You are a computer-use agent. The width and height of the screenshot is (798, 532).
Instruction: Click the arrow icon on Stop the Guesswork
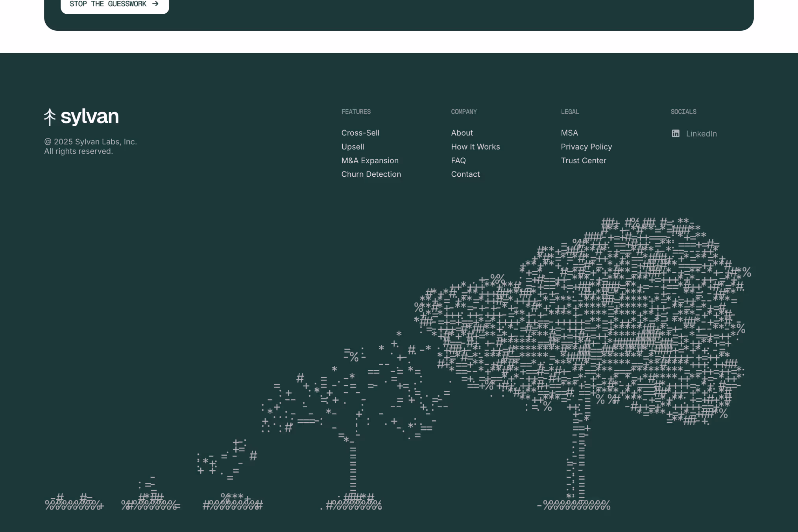click(x=155, y=4)
